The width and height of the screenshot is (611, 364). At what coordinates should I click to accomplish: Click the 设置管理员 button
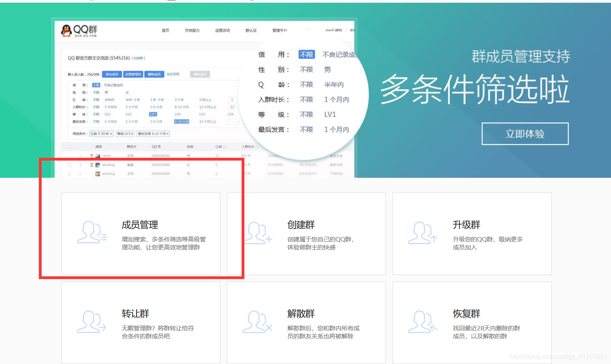pyautogui.click(x=133, y=74)
